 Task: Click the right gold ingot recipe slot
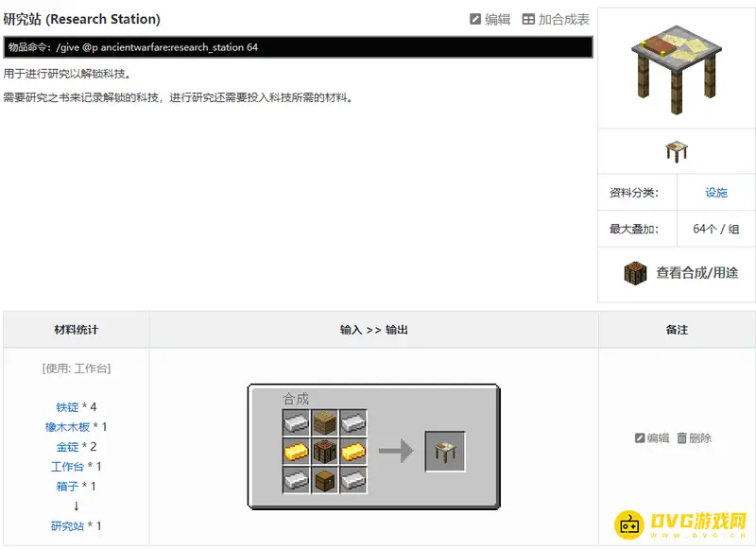(353, 452)
